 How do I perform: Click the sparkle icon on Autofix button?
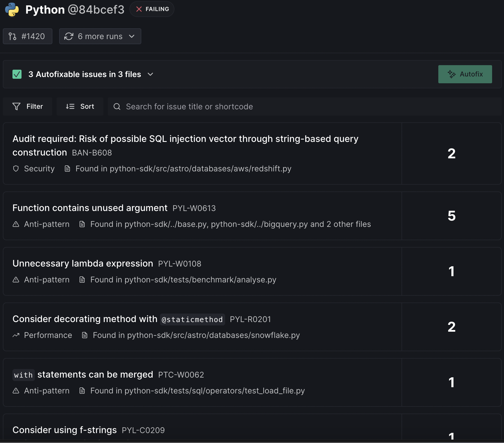point(452,74)
